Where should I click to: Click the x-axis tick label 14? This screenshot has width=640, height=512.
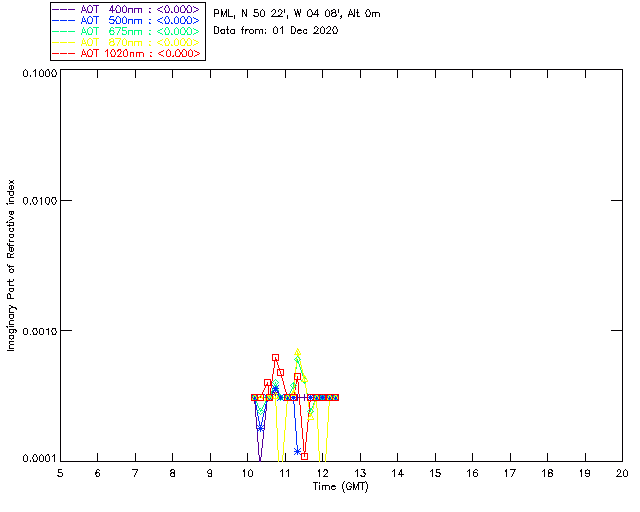pyautogui.click(x=398, y=473)
